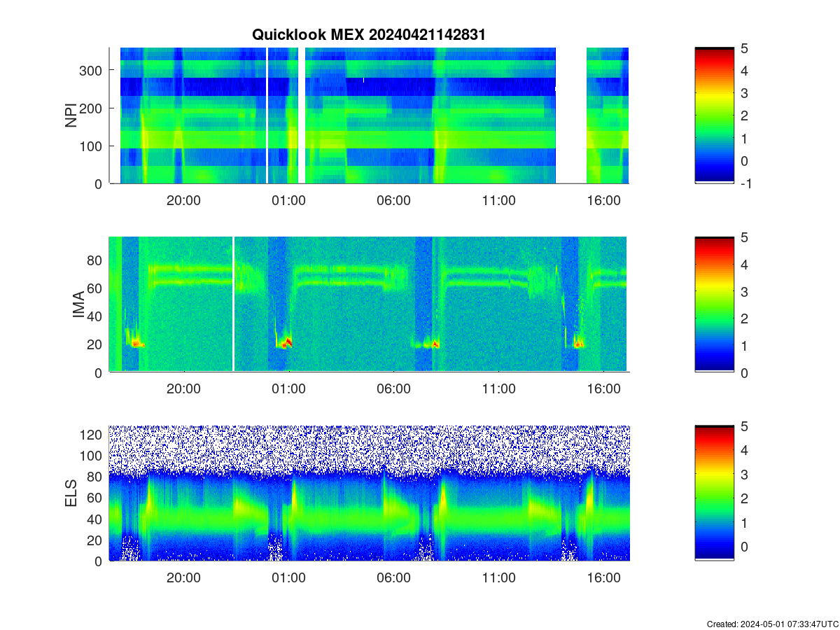Click the 80 tick on the ELS y-axis

pos(96,477)
